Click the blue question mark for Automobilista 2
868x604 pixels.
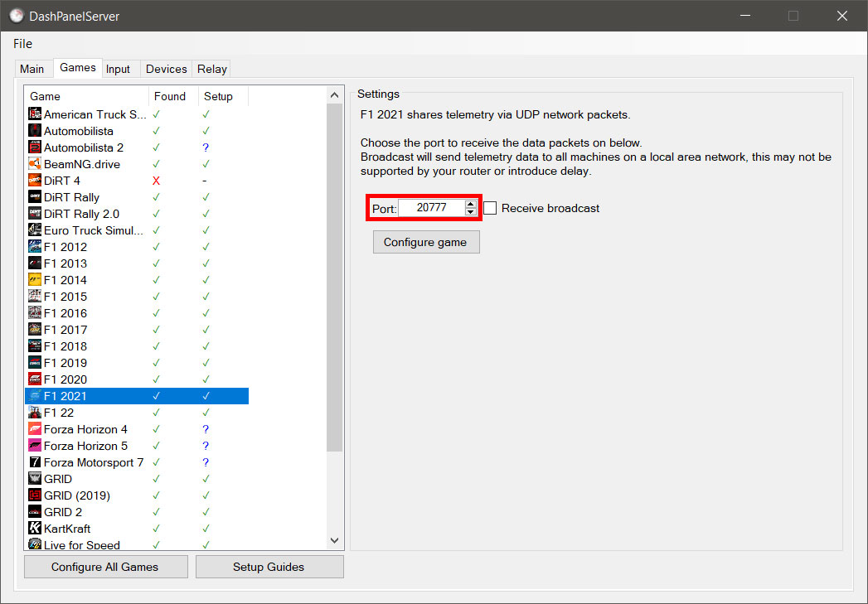[206, 147]
